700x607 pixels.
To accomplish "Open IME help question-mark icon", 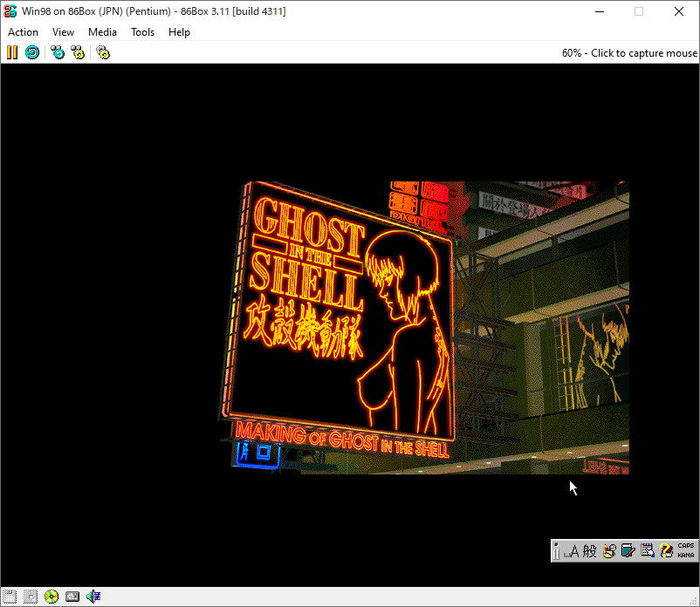I will tap(667, 551).
